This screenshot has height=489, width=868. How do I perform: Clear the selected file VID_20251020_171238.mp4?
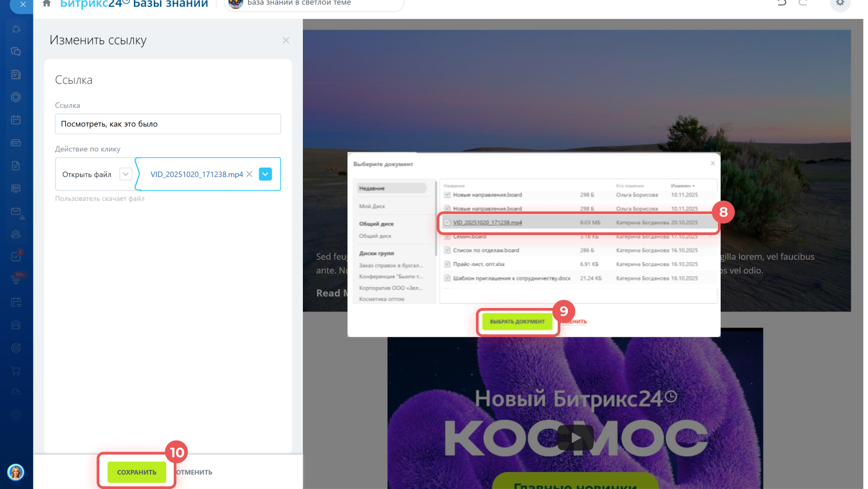click(x=249, y=174)
